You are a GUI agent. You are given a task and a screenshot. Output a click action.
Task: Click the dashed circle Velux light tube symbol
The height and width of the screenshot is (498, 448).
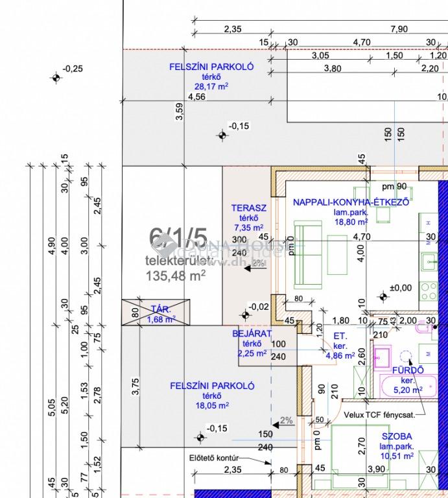(x=405, y=357)
